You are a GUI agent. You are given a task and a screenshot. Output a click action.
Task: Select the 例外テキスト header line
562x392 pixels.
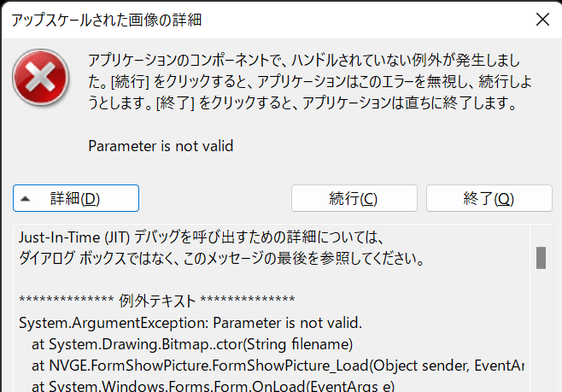157,301
